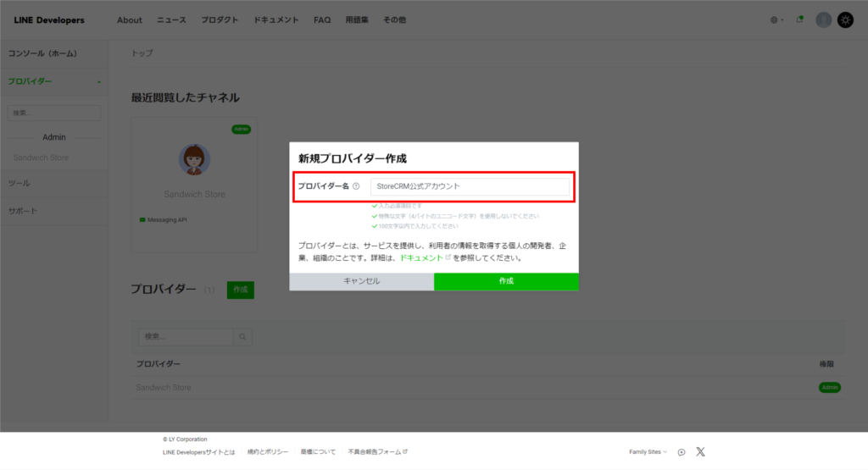Click the provider list search magnifier icon

[242, 336]
